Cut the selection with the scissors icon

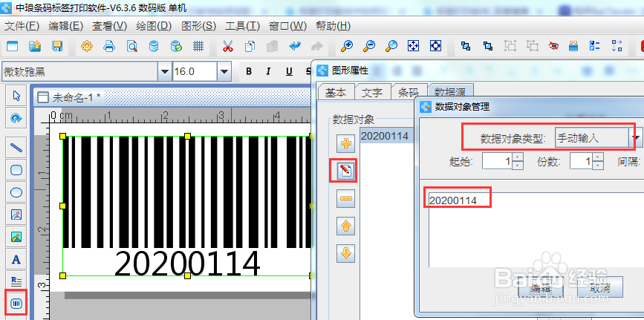pyautogui.click(x=227, y=46)
